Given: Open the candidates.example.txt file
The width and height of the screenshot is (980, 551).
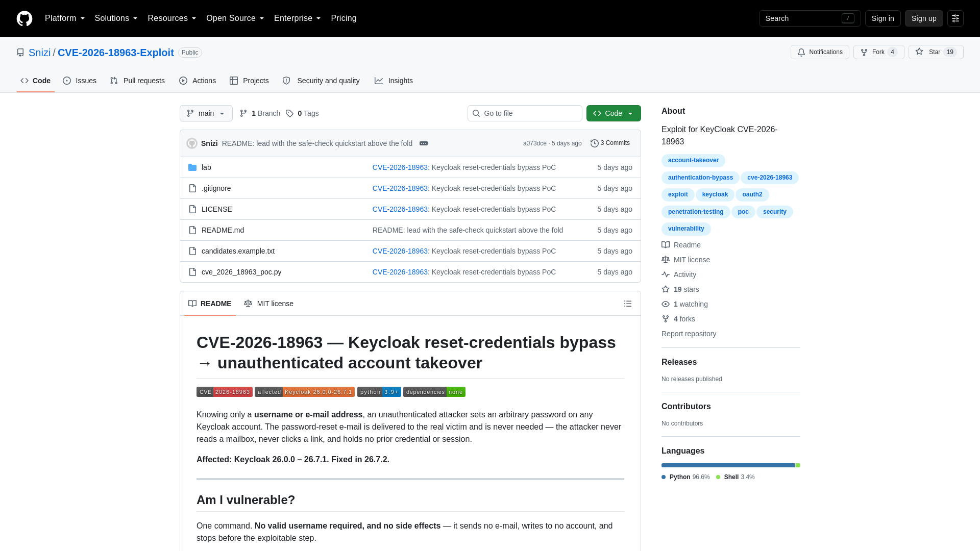Looking at the screenshot, I should point(238,251).
